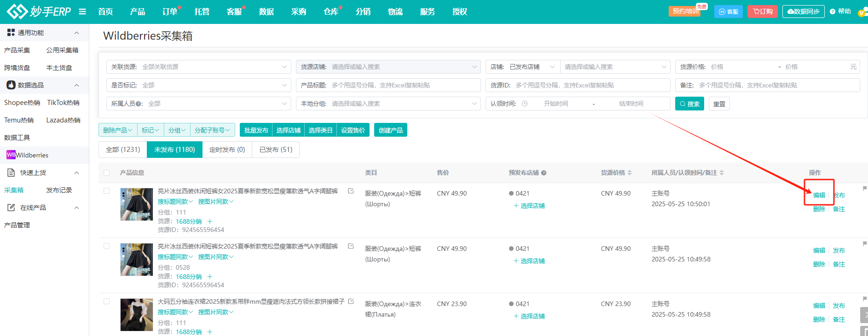Open the 帮助 help icon
The height and width of the screenshot is (336, 868).
coord(833,12)
